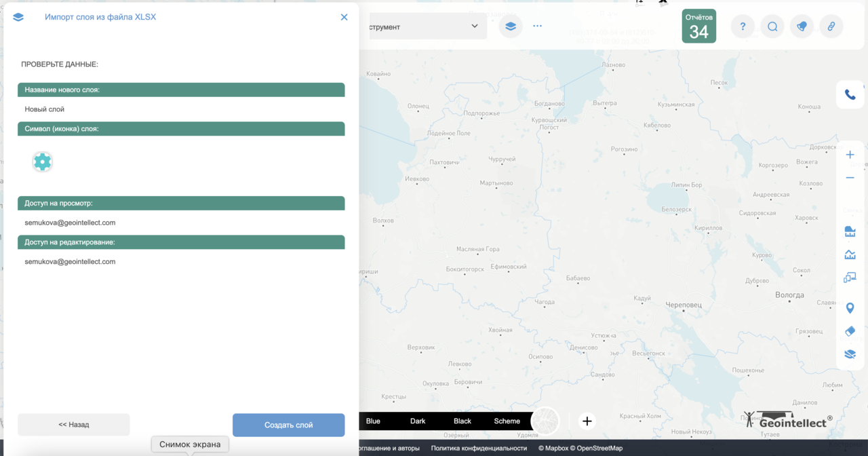Open the layers panel icon in top toolbar

pos(511,26)
